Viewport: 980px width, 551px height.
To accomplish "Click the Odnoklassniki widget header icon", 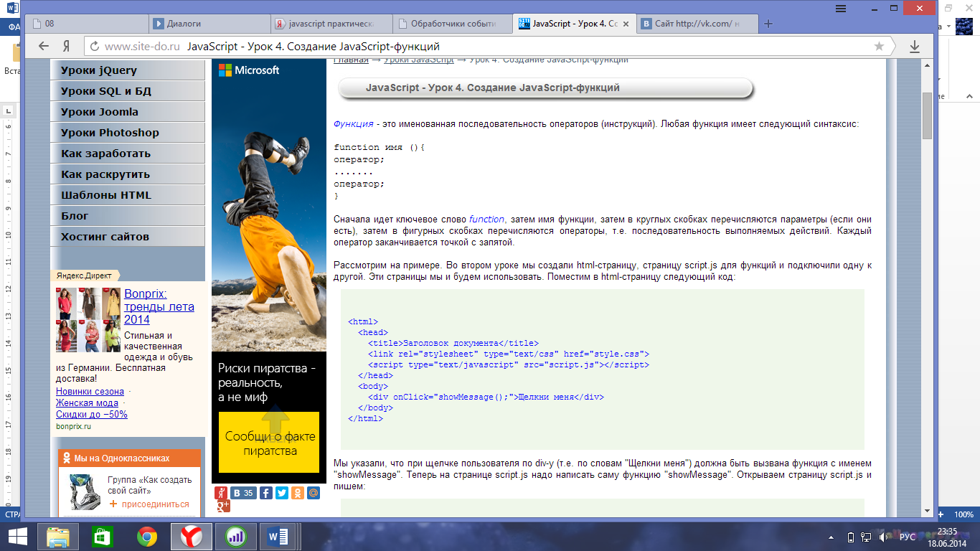I will point(66,458).
